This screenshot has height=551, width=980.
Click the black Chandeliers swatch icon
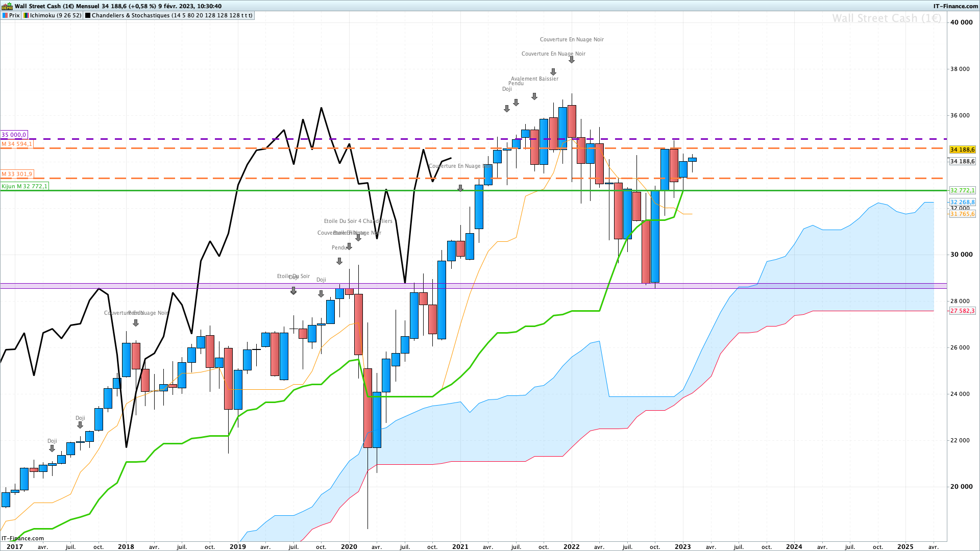(88, 15)
